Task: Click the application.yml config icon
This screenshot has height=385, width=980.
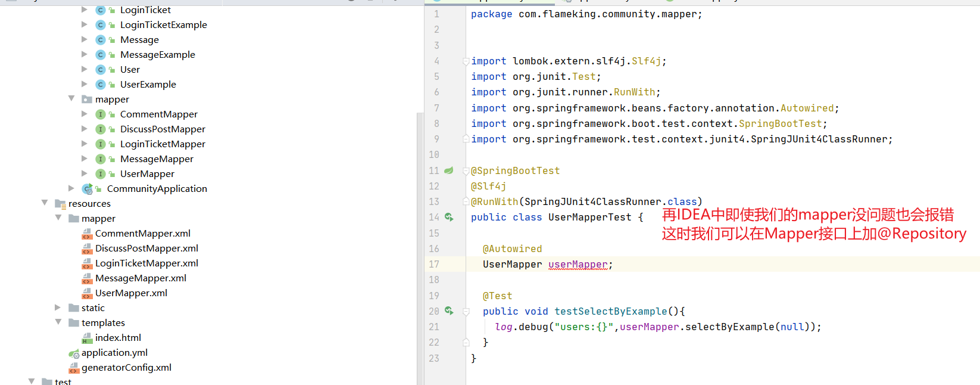Action: coord(74,353)
